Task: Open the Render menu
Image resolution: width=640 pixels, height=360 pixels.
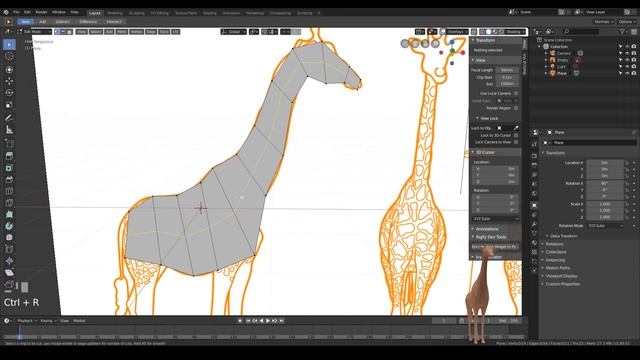Action: tap(41, 12)
